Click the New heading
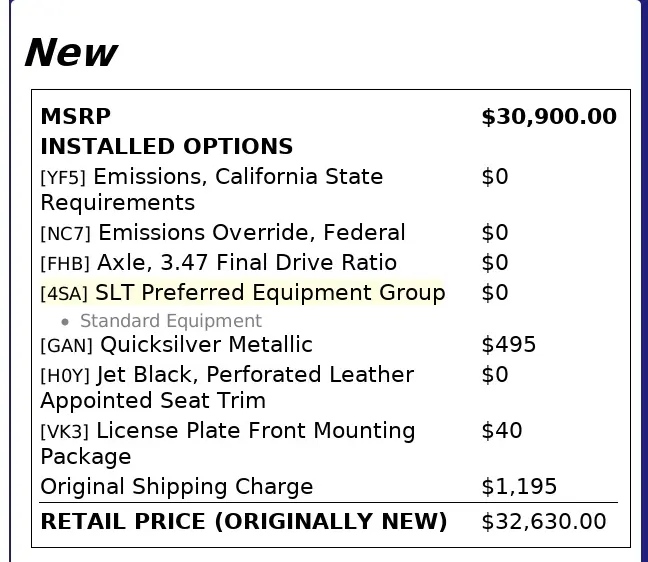 tap(71, 52)
